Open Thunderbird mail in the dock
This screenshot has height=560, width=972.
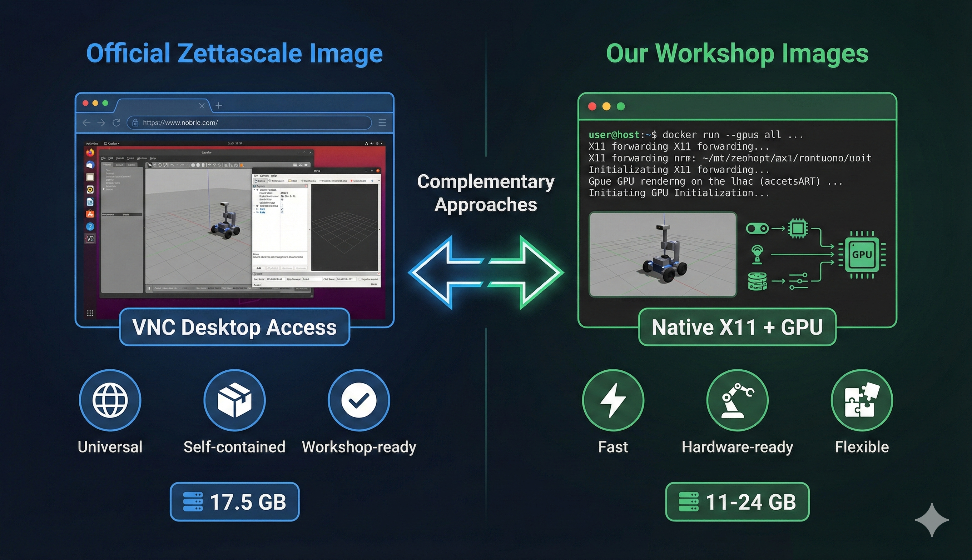click(x=90, y=165)
